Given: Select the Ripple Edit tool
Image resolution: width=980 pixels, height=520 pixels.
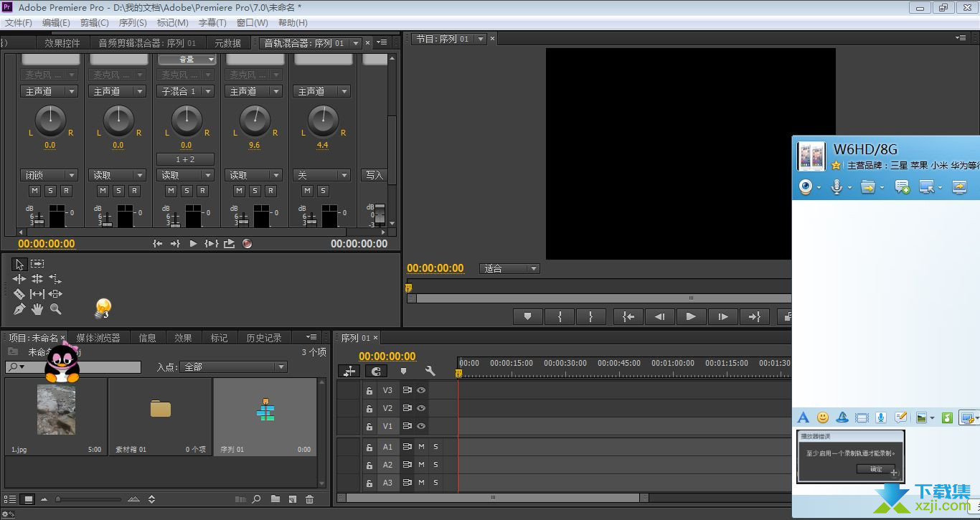Looking at the screenshot, I should click(x=19, y=279).
